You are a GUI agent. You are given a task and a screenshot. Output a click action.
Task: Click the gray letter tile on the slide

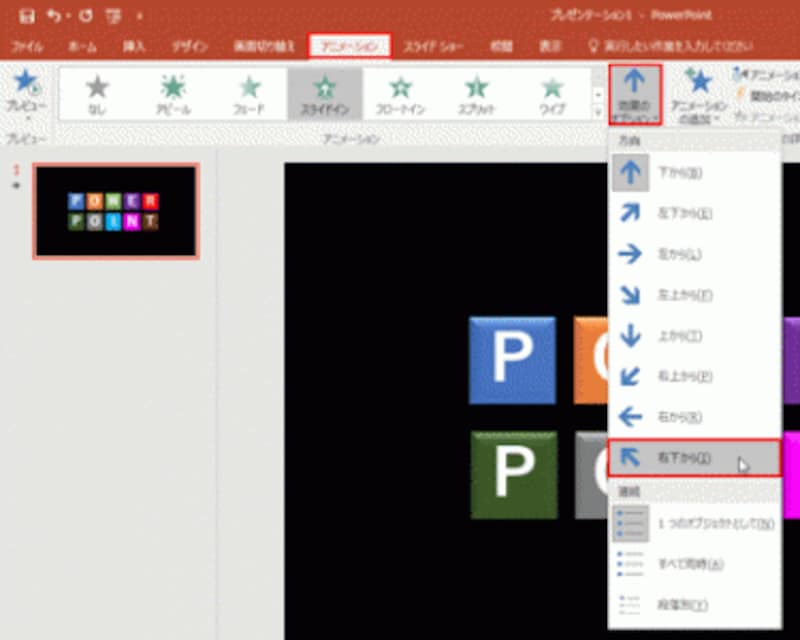point(592,475)
